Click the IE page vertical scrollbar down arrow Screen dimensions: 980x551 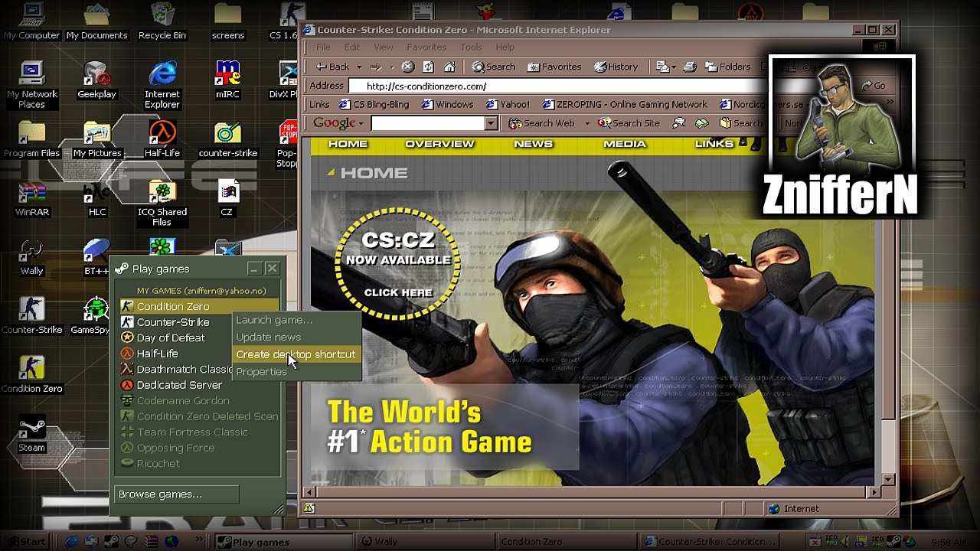coord(888,480)
